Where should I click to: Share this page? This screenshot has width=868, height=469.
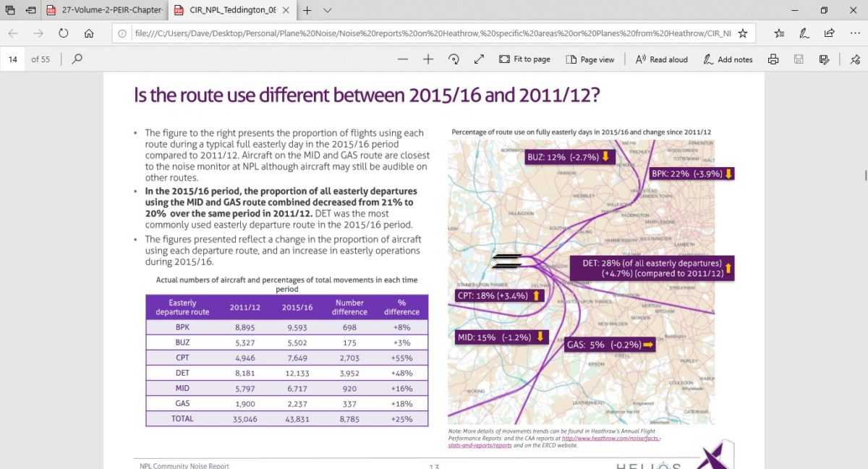(829, 33)
